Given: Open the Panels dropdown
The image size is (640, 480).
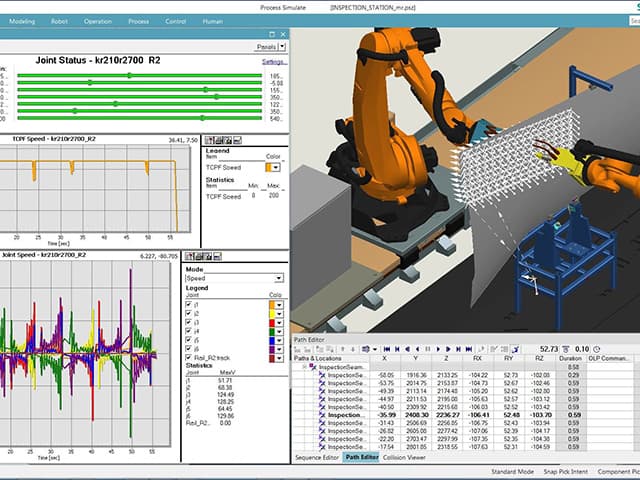Looking at the screenshot, I should click(282, 46).
